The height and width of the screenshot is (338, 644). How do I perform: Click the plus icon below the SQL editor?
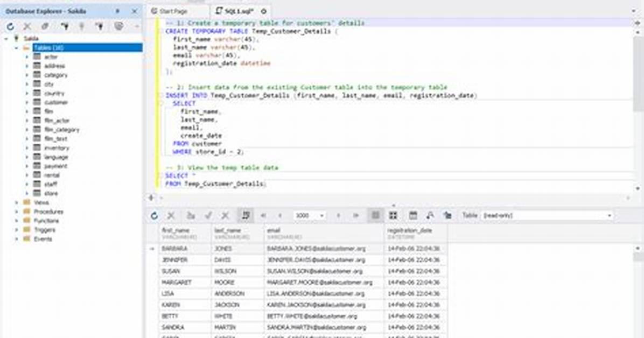tap(151, 198)
